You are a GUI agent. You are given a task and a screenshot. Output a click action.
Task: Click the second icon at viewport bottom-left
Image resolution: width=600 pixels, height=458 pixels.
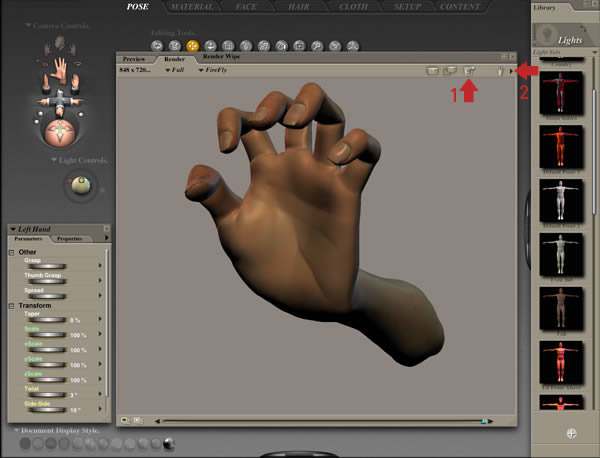138,421
